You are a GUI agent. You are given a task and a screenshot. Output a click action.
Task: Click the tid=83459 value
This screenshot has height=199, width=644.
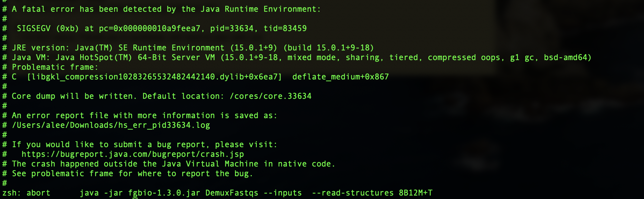[285, 29]
